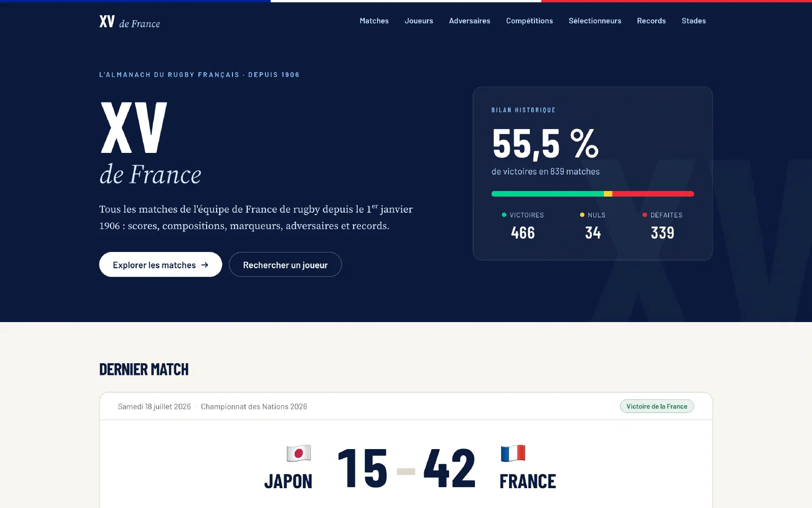Click the France flag icon
Image resolution: width=812 pixels, height=508 pixels.
[513, 453]
